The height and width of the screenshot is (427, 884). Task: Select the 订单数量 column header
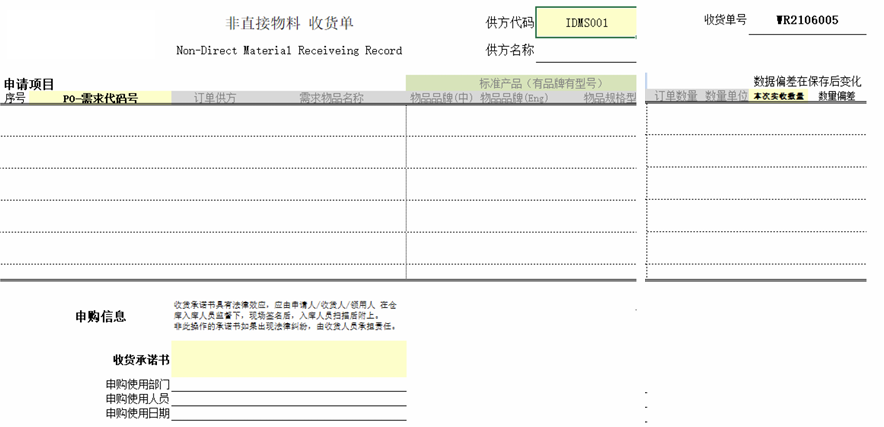(x=675, y=97)
